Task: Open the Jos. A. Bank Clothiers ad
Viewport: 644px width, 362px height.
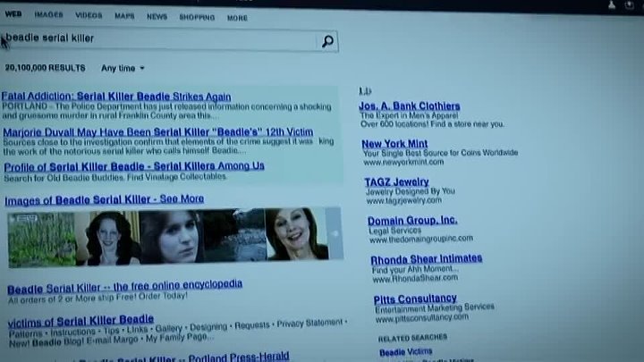Action: [411, 106]
